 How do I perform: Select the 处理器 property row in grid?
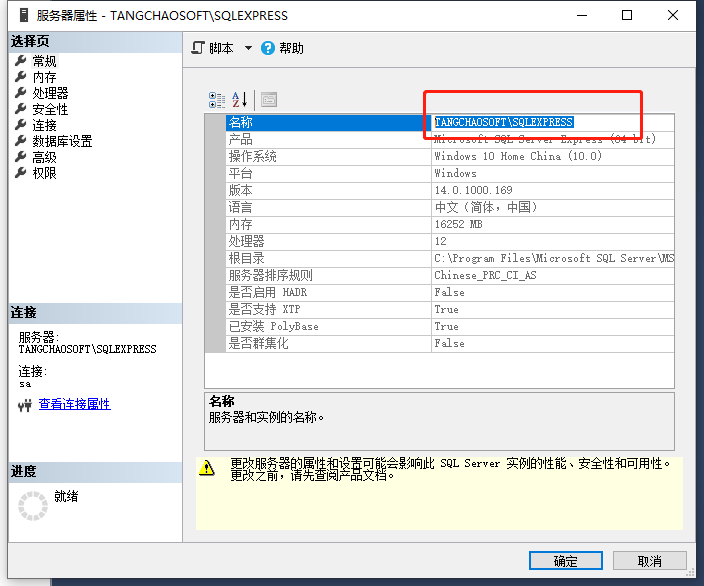click(x=328, y=242)
